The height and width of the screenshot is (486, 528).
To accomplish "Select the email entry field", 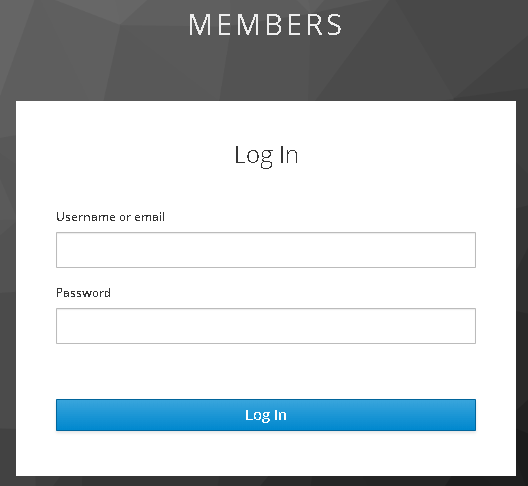I will [266, 250].
